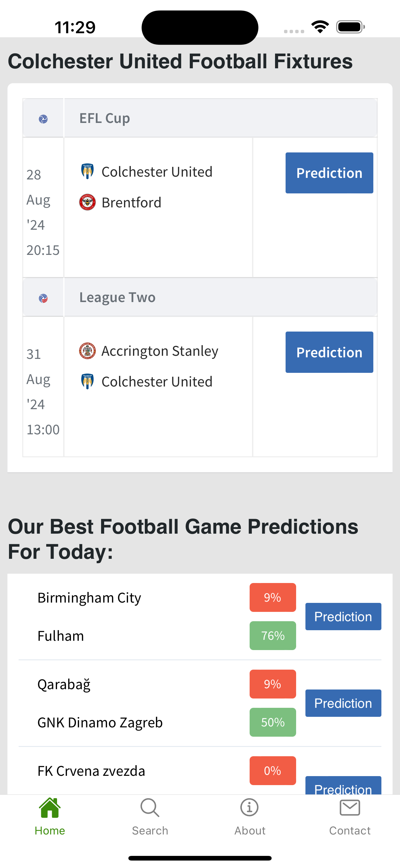The image size is (400, 868).
Task: Click Colchester United crest in League Two match
Action: point(87,382)
